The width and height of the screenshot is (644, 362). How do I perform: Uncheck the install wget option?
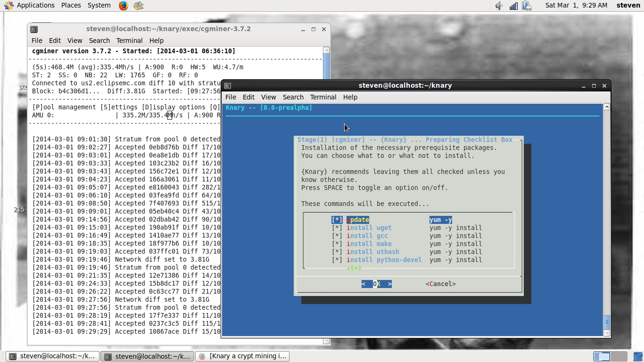pyautogui.click(x=336, y=228)
